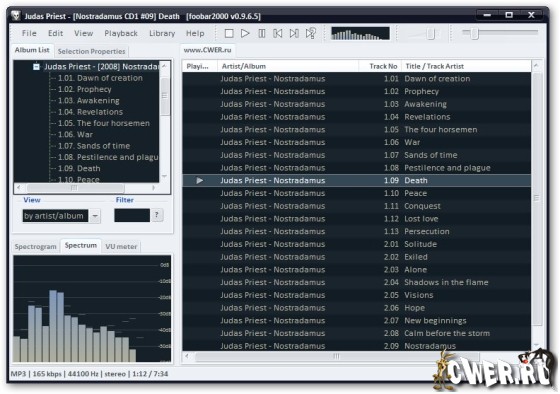Click the Filter text input field

coord(132,215)
